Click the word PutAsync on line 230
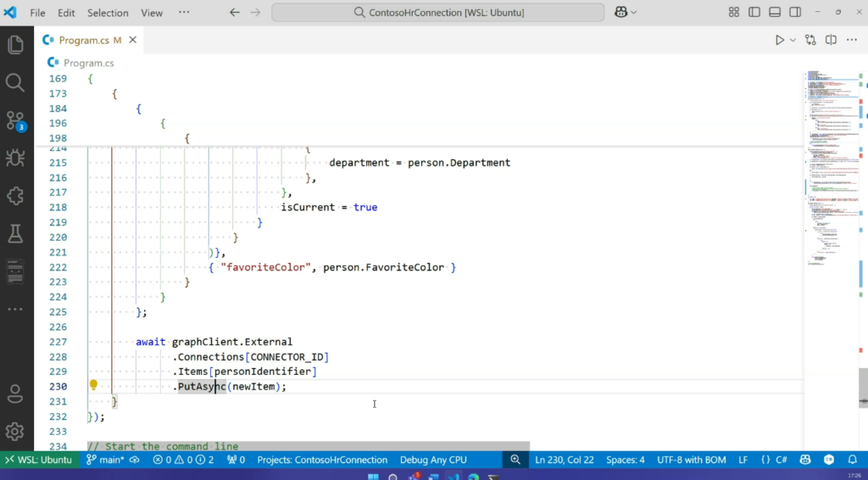The width and height of the screenshot is (868, 480). click(202, 387)
